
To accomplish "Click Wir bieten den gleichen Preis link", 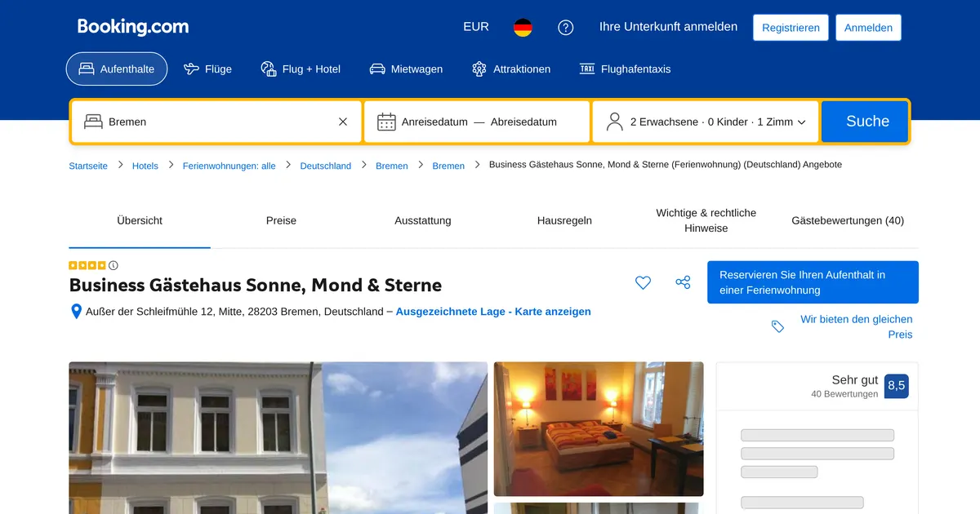I will (857, 326).
